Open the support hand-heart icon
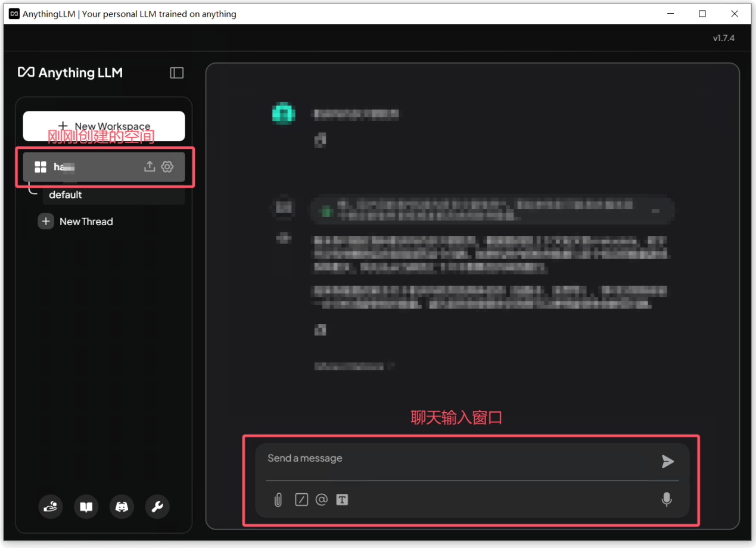Image resolution: width=756 pixels, height=548 pixels. (x=50, y=507)
